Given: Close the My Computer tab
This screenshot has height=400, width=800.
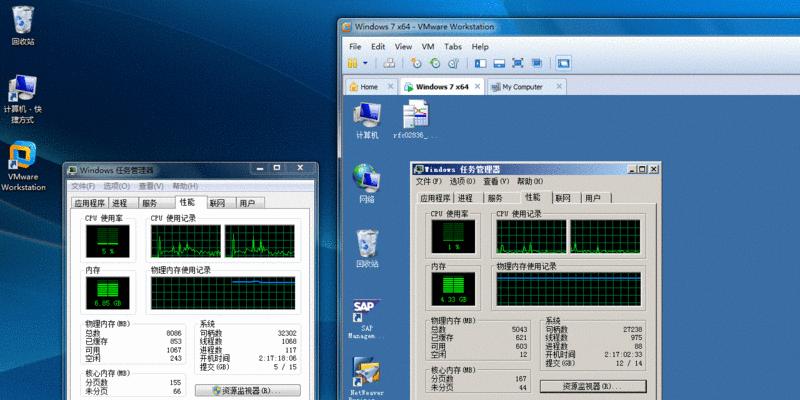Looking at the screenshot, I should 559,86.
